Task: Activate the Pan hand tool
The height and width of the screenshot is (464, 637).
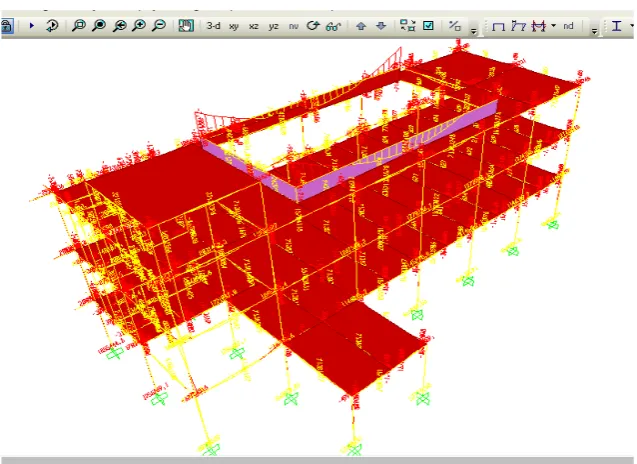Action: tap(186, 26)
